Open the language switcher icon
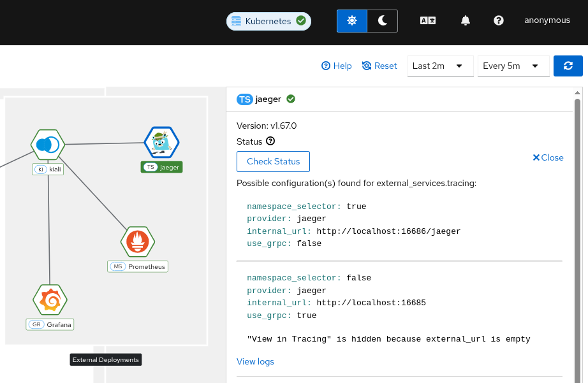 pyautogui.click(x=428, y=20)
